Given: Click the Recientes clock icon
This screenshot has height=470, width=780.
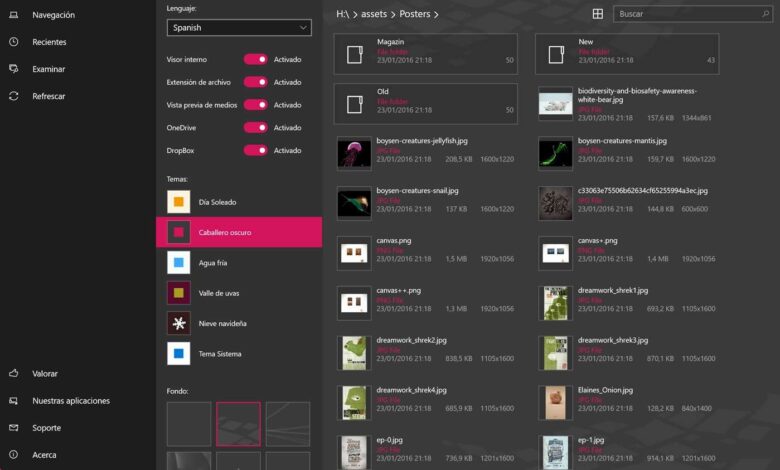Looking at the screenshot, I should pos(14,42).
